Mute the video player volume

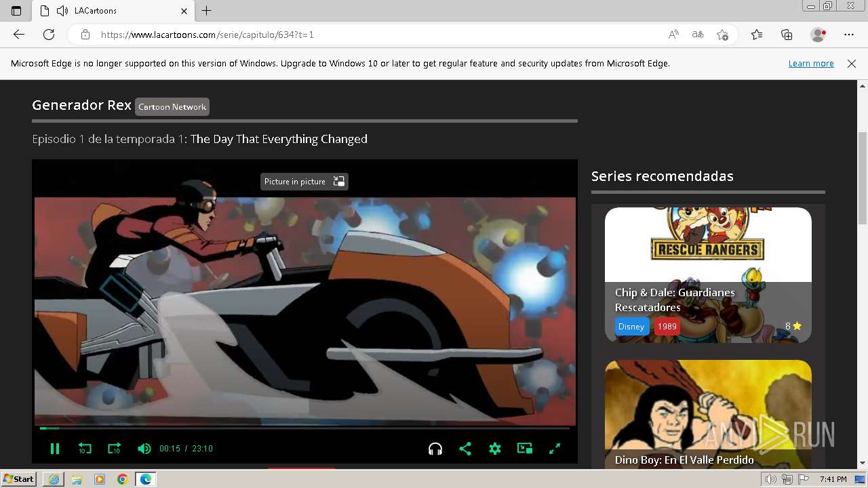click(144, 449)
